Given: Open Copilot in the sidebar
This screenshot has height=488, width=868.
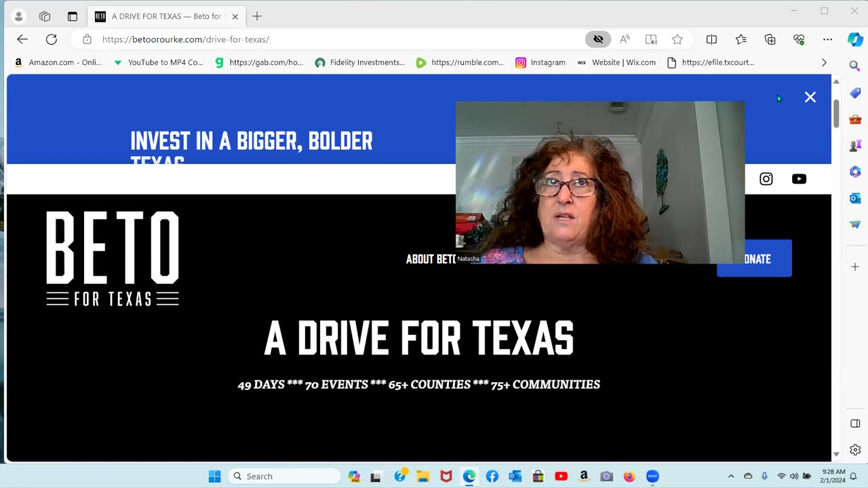Looking at the screenshot, I should point(855,39).
